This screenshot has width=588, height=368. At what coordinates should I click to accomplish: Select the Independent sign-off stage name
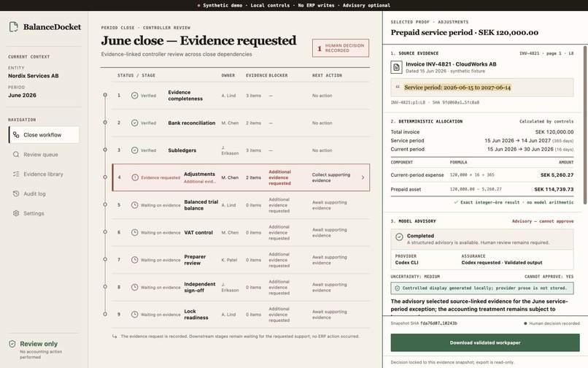(199, 287)
